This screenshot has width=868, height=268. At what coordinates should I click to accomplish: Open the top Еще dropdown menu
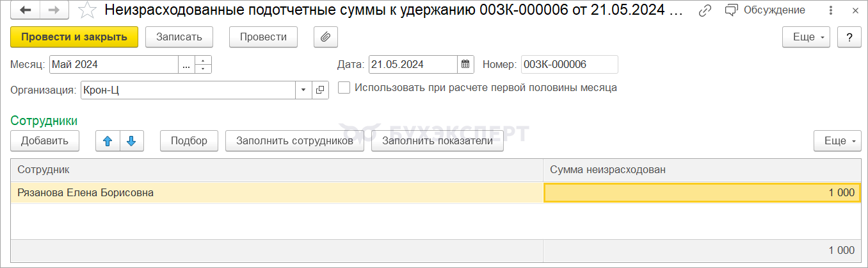point(806,37)
